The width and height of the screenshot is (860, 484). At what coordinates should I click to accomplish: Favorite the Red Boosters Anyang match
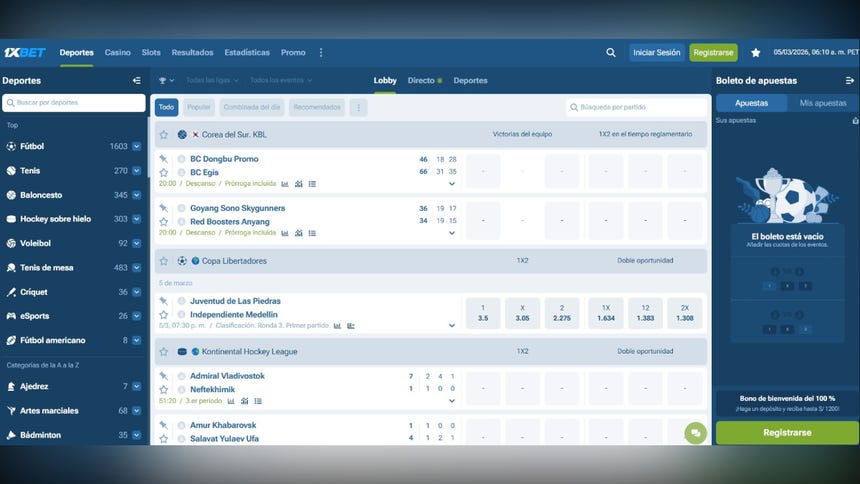163,222
